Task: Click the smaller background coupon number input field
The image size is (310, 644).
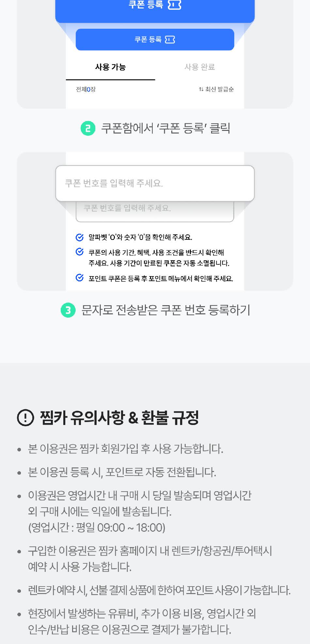Action: coord(155,212)
